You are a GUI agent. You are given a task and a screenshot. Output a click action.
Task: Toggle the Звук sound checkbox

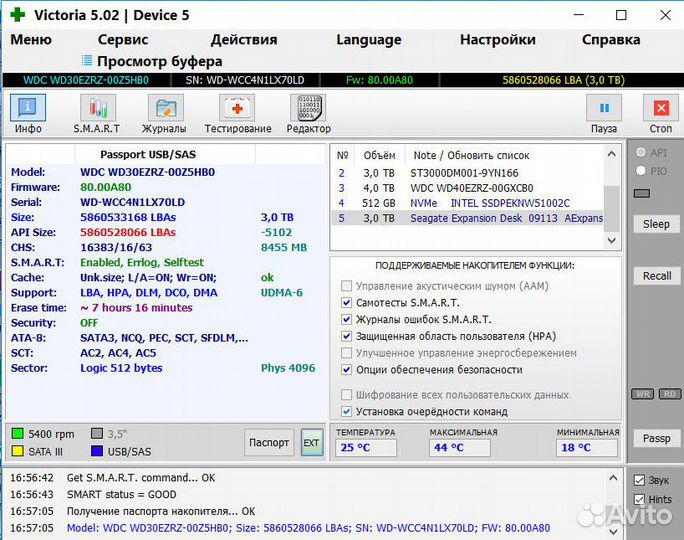[x=639, y=480]
